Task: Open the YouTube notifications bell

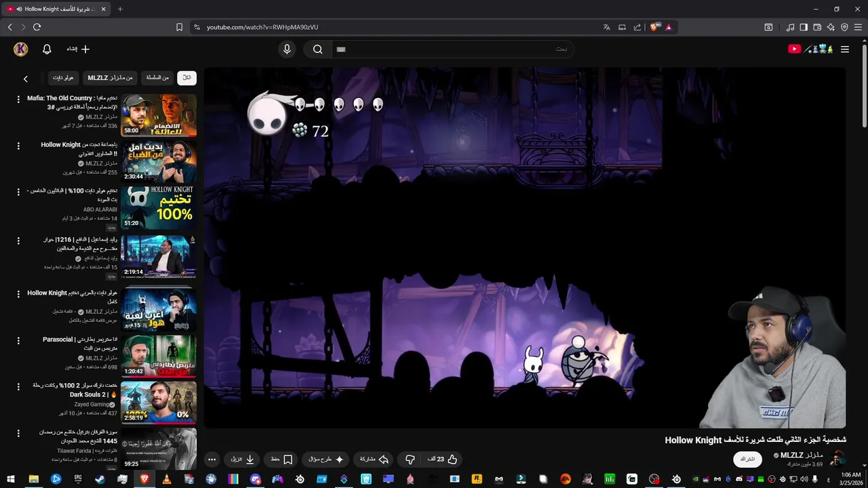Action: point(47,49)
